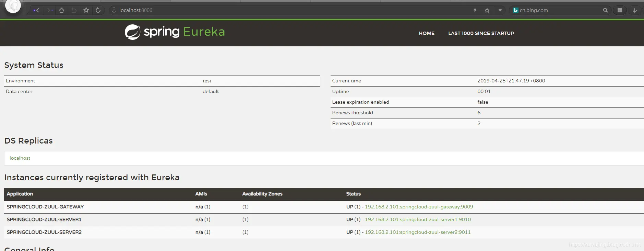Open springcloud-zuul-server1:9010 instance link
This screenshot has width=644, height=251.
coord(418,219)
